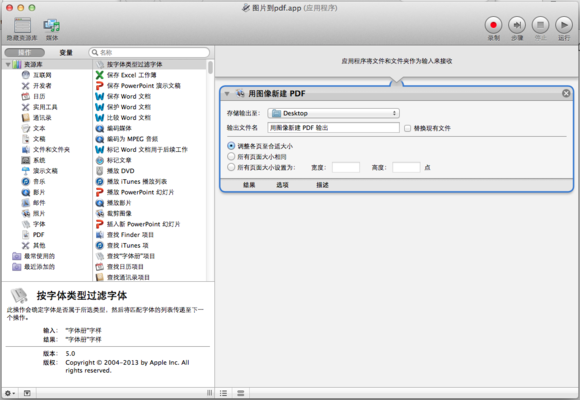Open the 选项 tab in the action
580x400 pixels.
pos(282,185)
